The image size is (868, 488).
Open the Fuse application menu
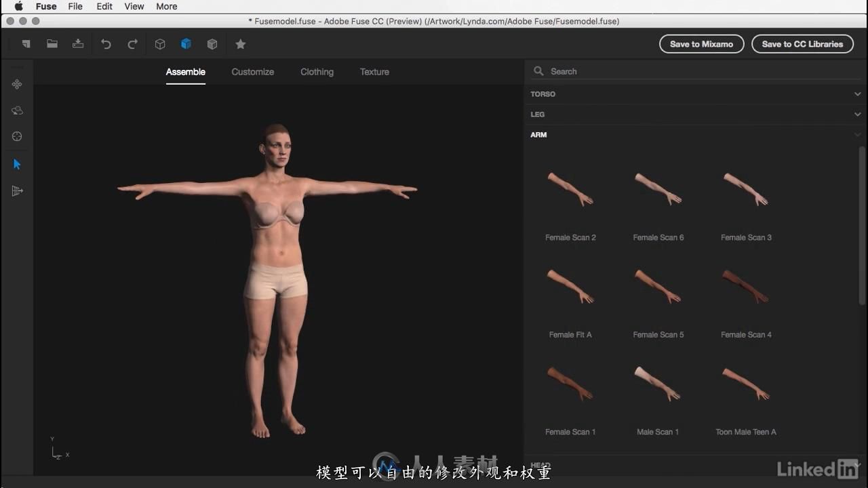click(46, 6)
